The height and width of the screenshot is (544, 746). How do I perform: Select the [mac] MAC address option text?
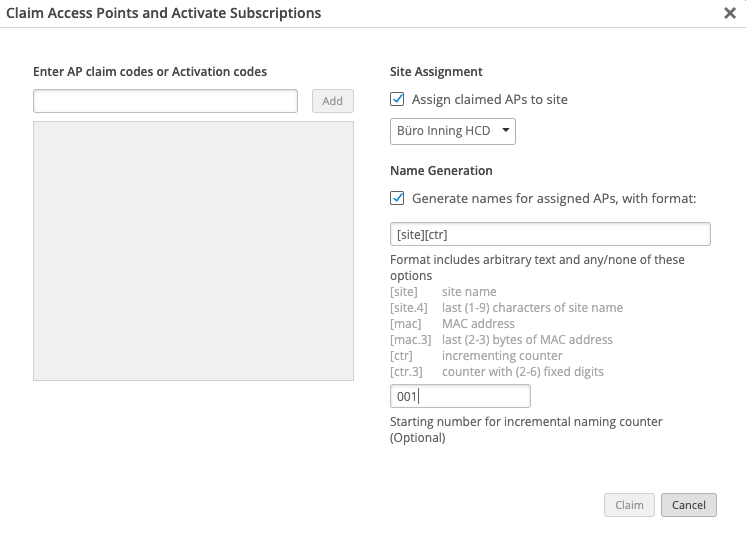click(x=406, y=324)
